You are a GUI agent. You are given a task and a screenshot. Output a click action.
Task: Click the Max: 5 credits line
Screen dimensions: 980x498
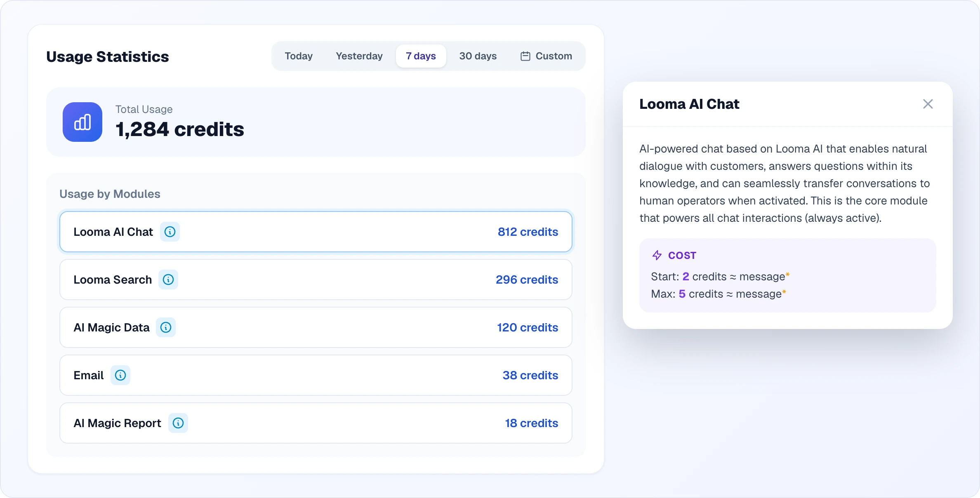[x=719, y=294]
